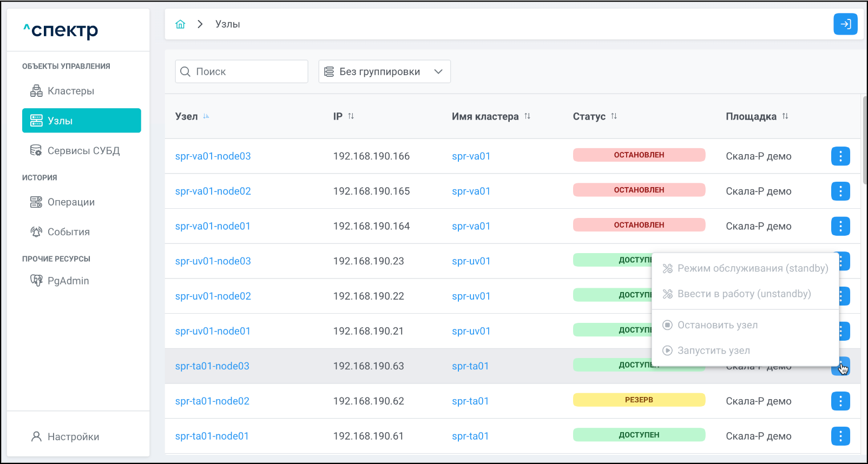This screenshot has height=464, width=868.
Task: Open Кластеры section in sidebar
Action: [x=70, y=91]
